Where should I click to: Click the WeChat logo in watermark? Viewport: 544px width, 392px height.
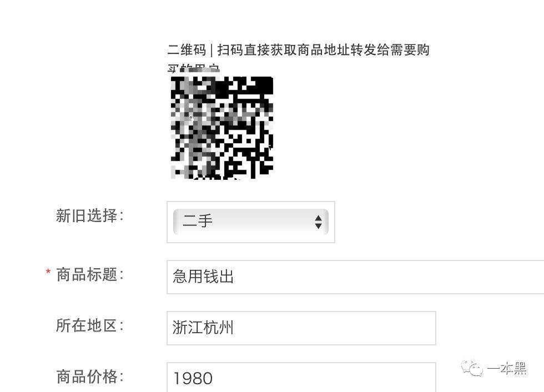tap(472, 368)
